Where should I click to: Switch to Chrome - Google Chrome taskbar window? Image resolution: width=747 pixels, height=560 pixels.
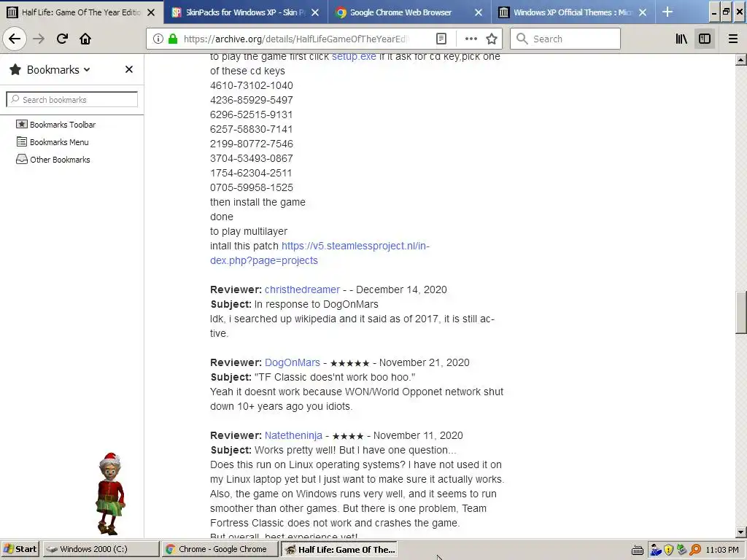click(x=220, y=549)
